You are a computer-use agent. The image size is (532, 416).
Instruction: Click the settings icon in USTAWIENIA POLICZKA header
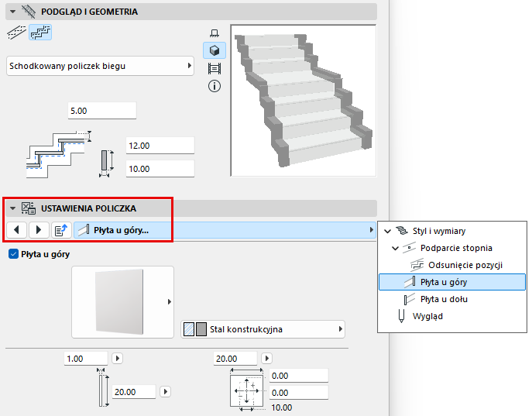(29, 208)
